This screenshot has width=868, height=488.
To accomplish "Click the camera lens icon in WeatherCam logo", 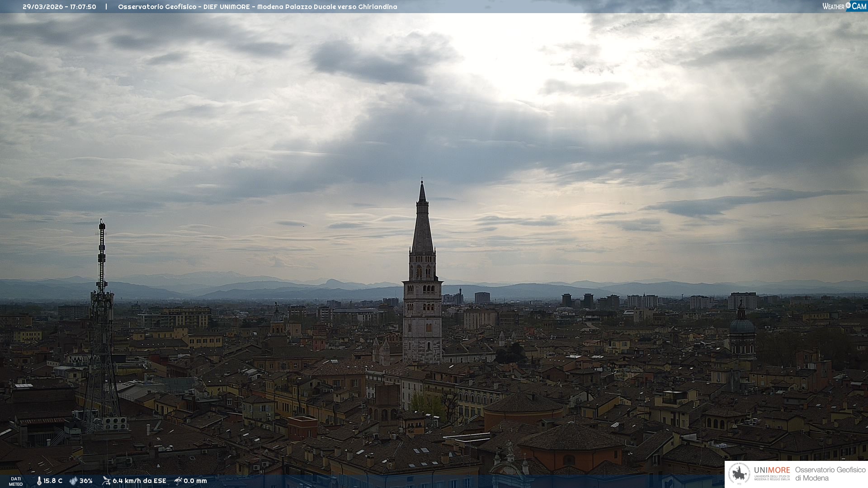I will [848, 5].
